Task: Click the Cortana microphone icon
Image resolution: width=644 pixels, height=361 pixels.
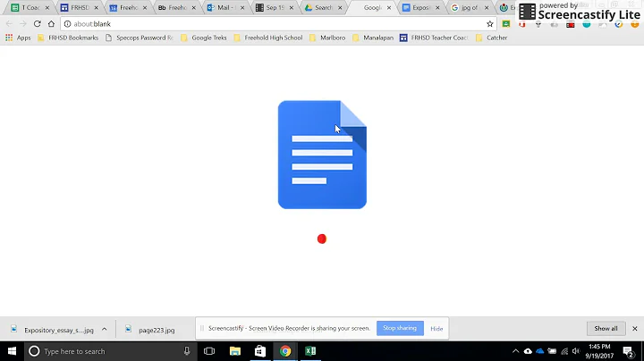Action: click(187, 351)
